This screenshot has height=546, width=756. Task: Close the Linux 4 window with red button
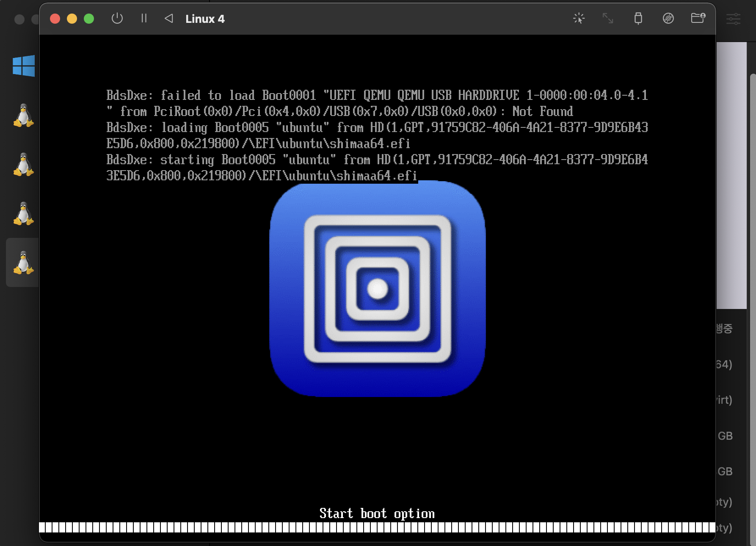[55, 19]
